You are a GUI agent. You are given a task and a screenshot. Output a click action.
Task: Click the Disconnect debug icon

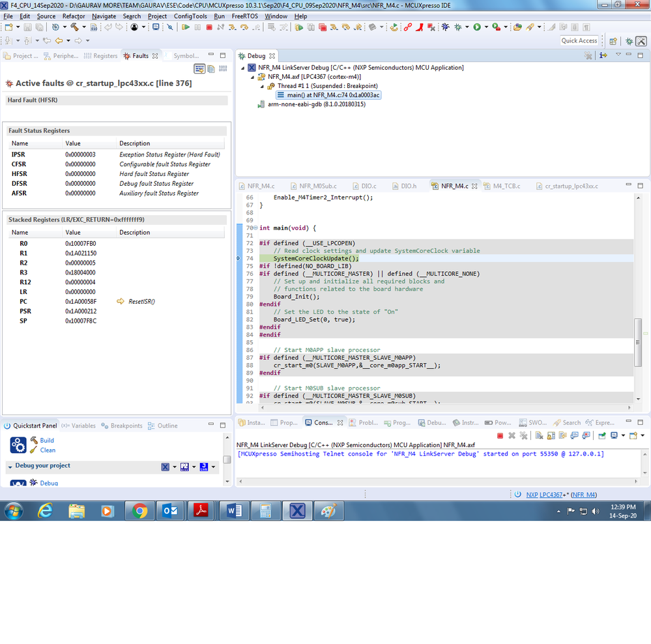pyautogui.click(x=220, y=27)
